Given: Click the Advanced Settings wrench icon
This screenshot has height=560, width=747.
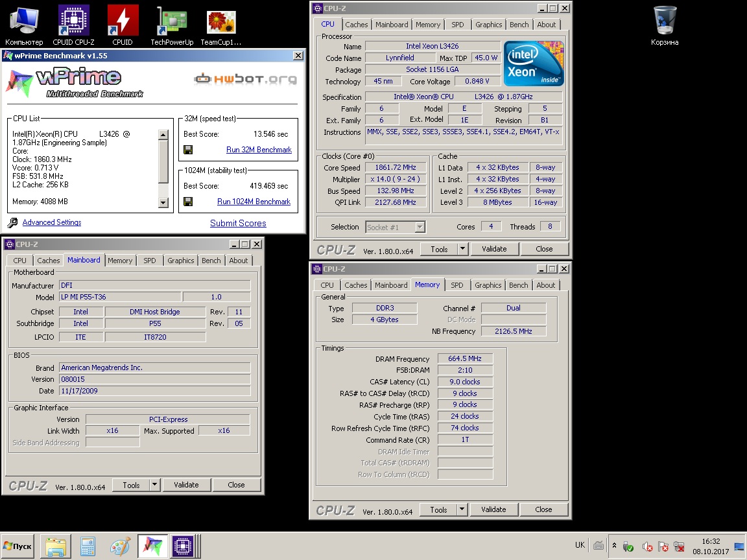Looking at the screenshot, I should (x=12, y=222).
